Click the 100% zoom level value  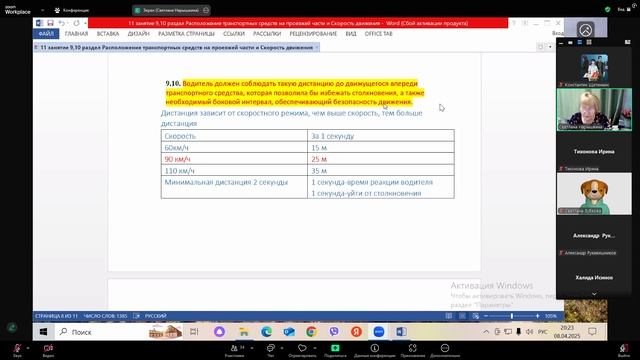[x=551, y=316]
